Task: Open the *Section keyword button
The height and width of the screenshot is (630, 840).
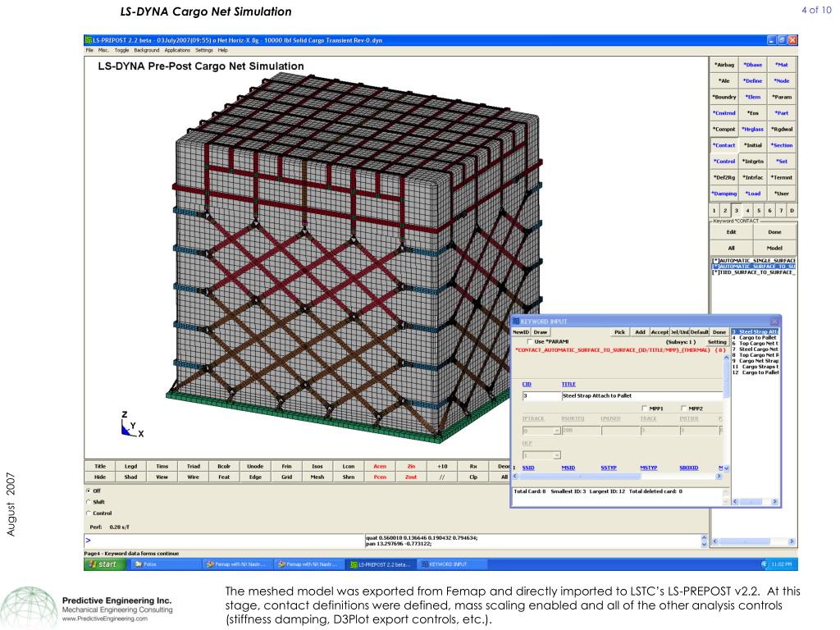Action: (x=782, y=145)
